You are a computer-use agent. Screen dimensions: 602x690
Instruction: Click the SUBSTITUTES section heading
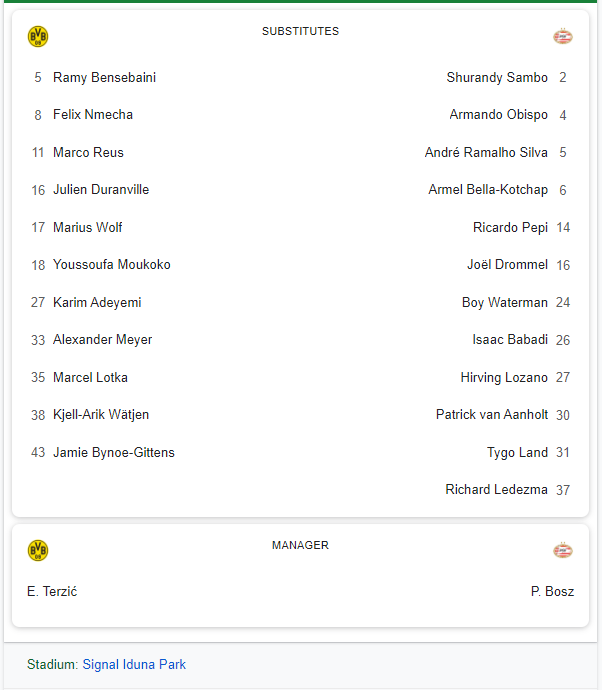301,31
